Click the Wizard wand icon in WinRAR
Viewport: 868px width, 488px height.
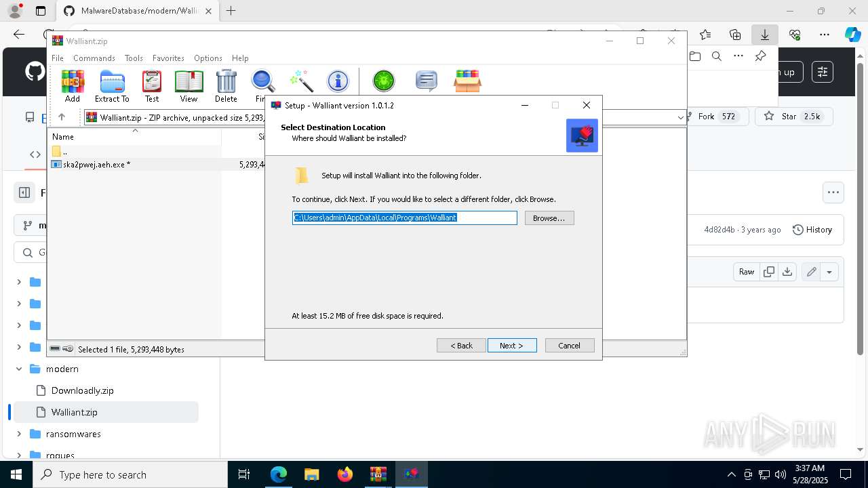[x=301, y=81]
